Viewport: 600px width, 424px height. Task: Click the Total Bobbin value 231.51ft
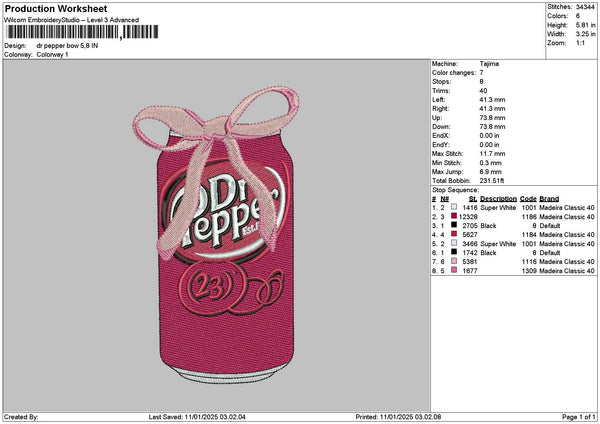pyautogui.click(x=492, y=181)
